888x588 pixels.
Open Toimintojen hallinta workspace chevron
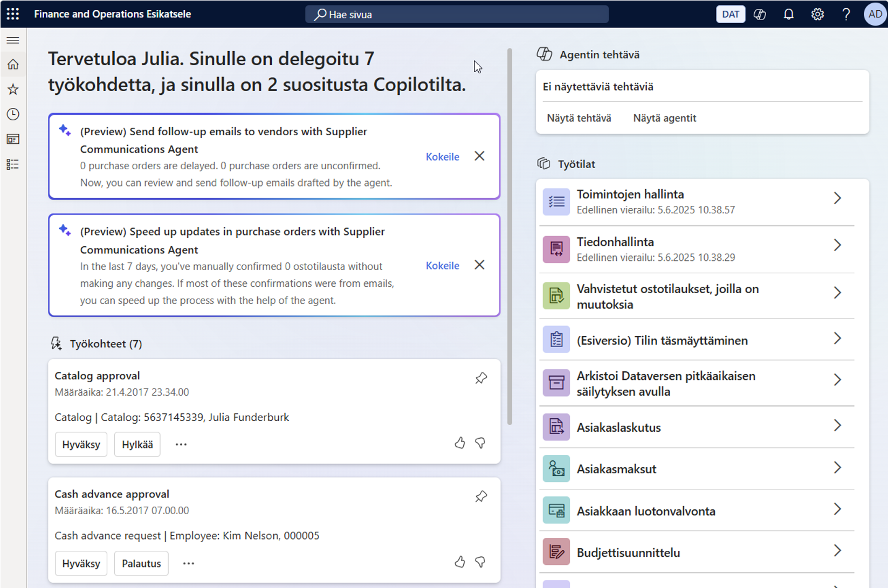837,198
